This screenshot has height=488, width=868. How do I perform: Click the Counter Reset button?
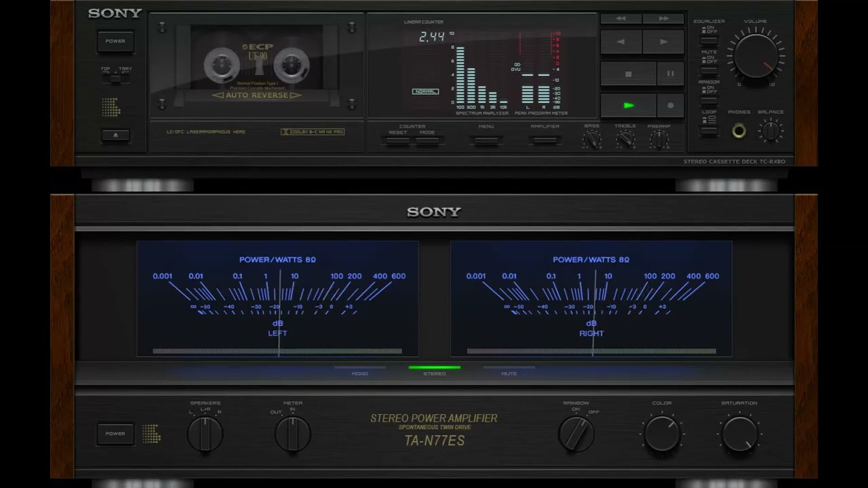pos(398,141)
